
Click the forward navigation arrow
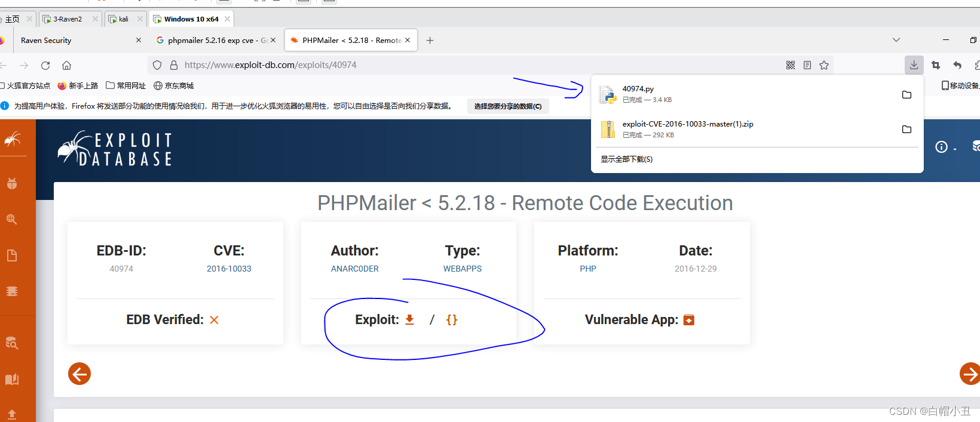tap(24, 65)
